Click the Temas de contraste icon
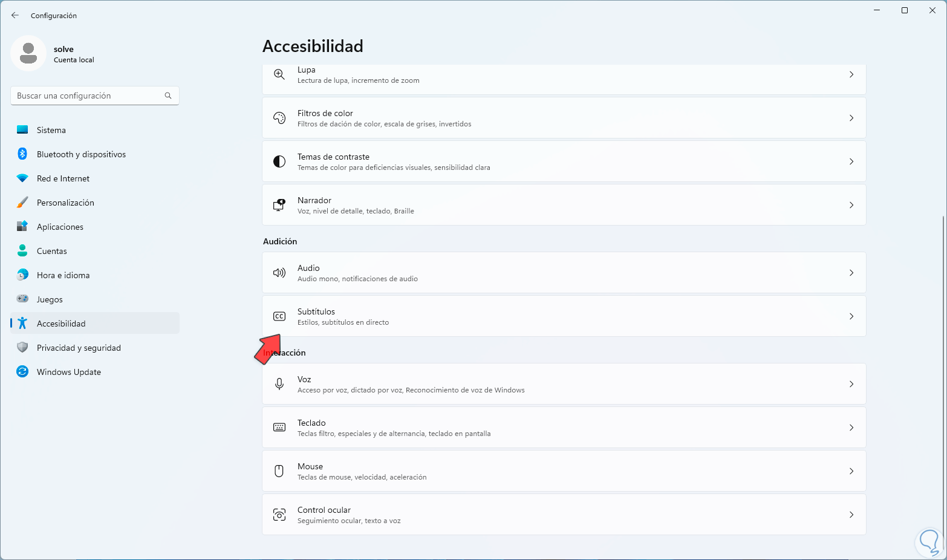Viewport: 947px width, 560px height. (x=279, y=161)
